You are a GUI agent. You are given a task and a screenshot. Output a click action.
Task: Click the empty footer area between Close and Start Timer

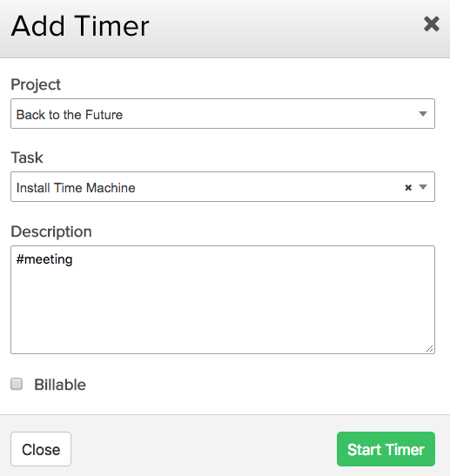click(x=204, y=449)
